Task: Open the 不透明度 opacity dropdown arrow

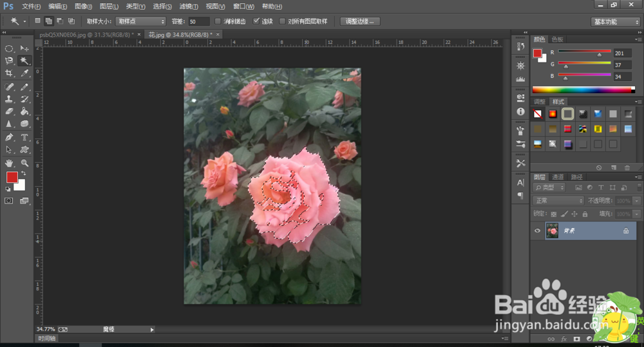Action: (637, 201)
